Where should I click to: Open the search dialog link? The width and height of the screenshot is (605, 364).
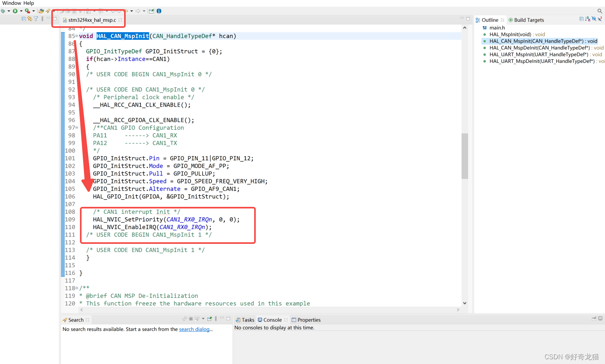click(194, 329)
